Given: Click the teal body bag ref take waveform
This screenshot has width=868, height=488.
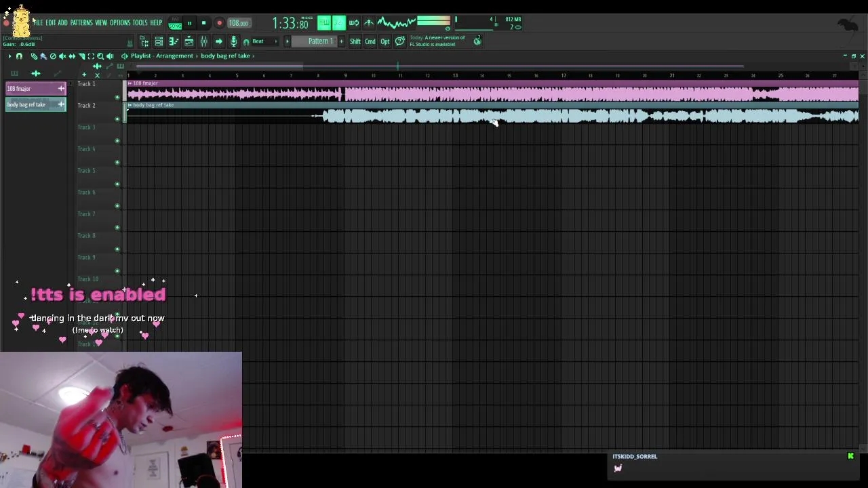Looking at the screenshot, I should [x=492, y=117].
